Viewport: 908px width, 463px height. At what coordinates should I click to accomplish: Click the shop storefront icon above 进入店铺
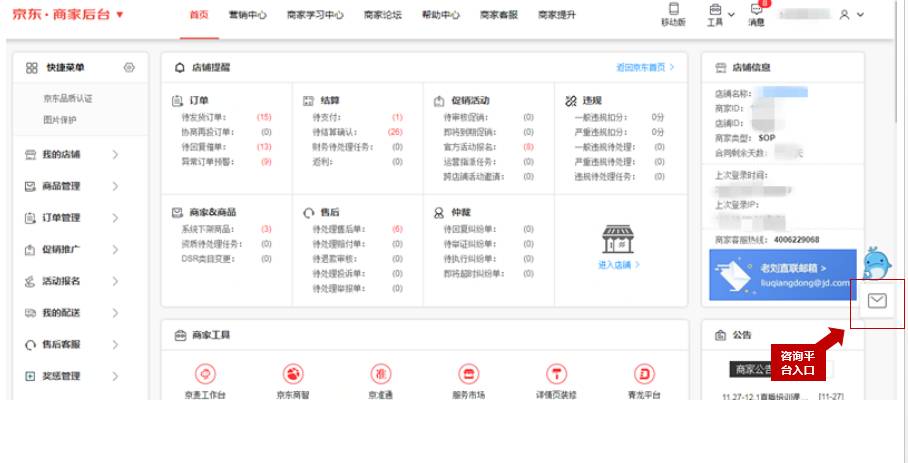click(x=618, y=239)
